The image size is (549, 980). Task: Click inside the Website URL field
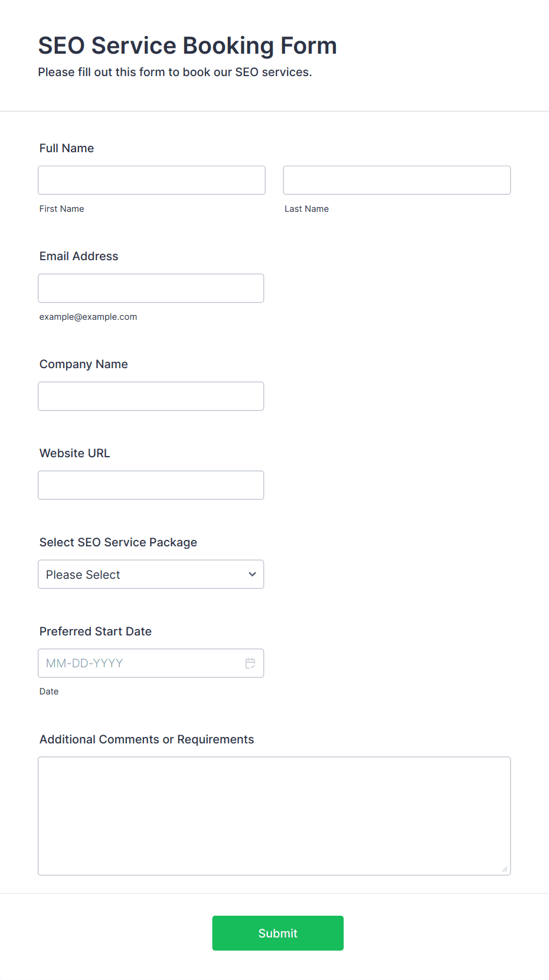pos(151,485)
